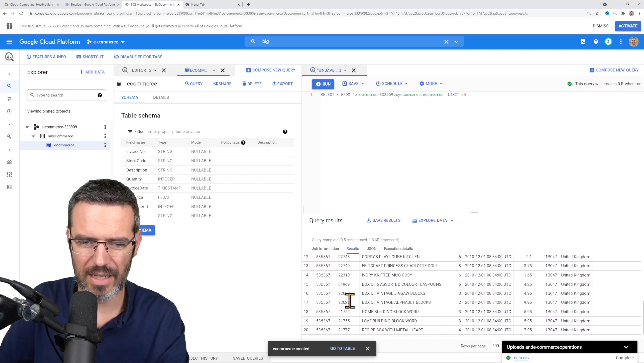
Task: Open the Execution details tab
Action: click(x=398, y=249)
